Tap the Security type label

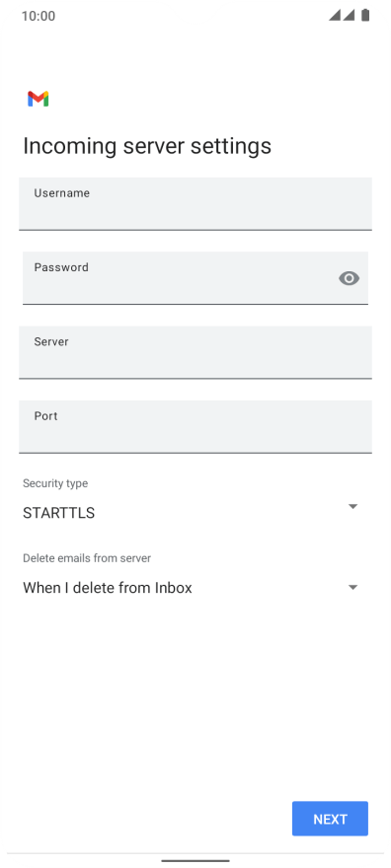[x=55, y=483]
